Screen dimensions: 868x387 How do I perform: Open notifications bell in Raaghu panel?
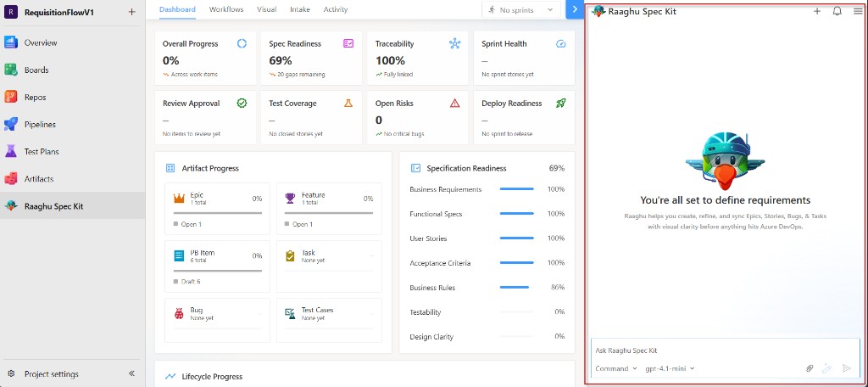point(837,11)
